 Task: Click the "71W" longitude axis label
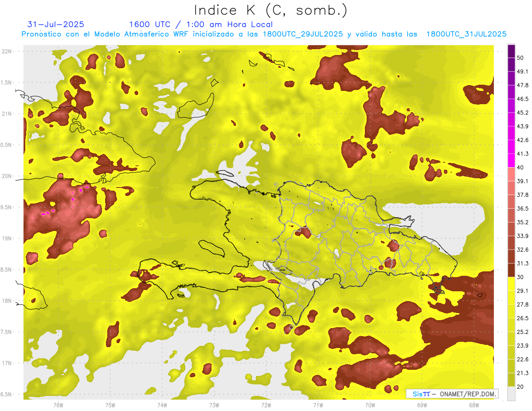point(318,405)
